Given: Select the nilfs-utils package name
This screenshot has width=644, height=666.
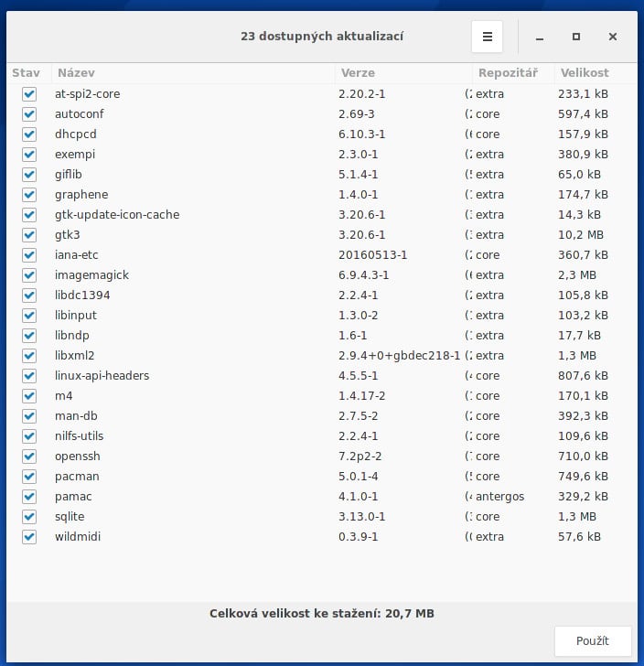Looking at the screenshot, I should (80, 436).
